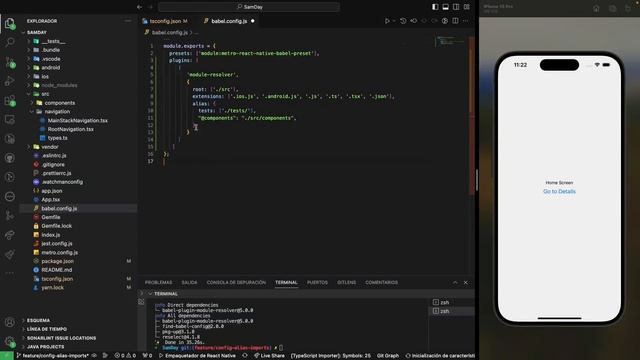
Task: Open the Explorer view in the activity bar
Action: coord(9,23)
